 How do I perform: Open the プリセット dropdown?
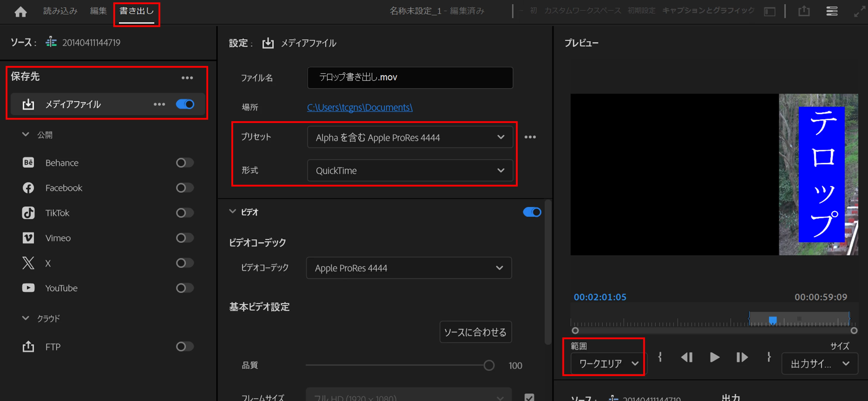click(x=409, y=137)
